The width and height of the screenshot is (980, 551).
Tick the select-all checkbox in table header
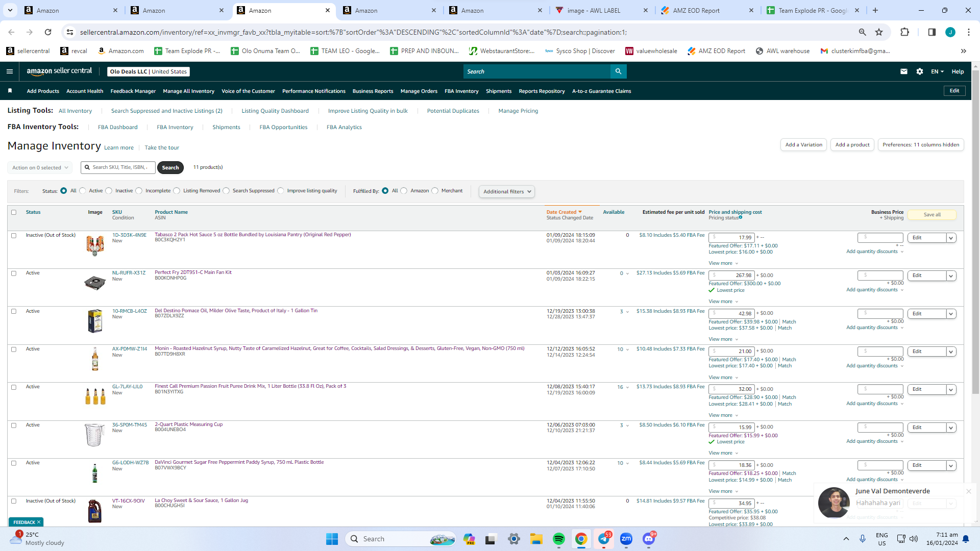[x=14, y=212]
